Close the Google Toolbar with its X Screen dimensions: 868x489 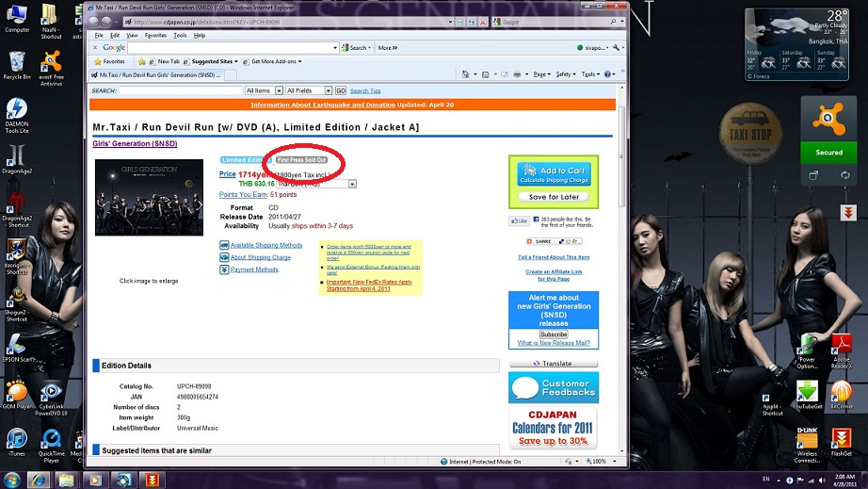click(x=95, y=48)
